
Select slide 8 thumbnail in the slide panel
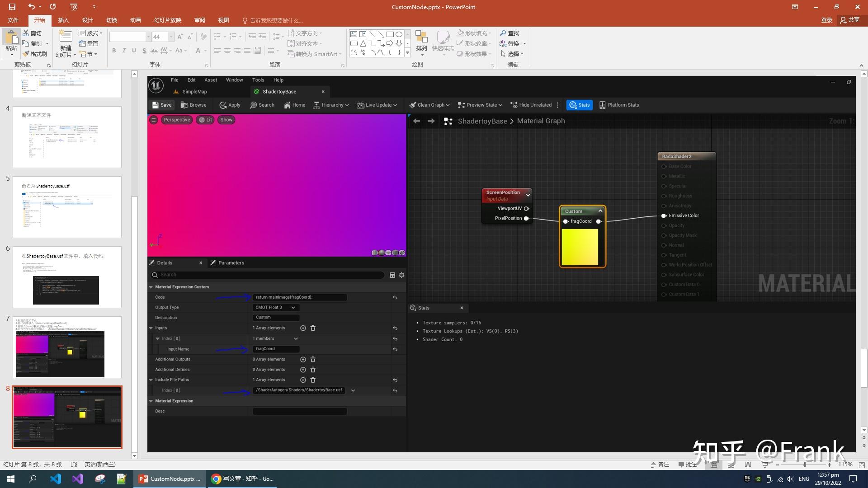click(67, 417)
